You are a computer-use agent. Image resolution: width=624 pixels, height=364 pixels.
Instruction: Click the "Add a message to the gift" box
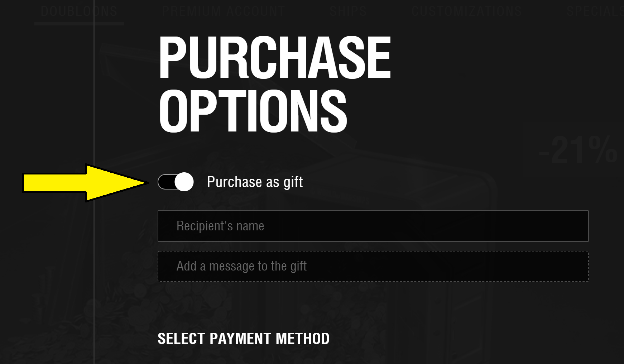pyautogui.click(x=373, y=266)
